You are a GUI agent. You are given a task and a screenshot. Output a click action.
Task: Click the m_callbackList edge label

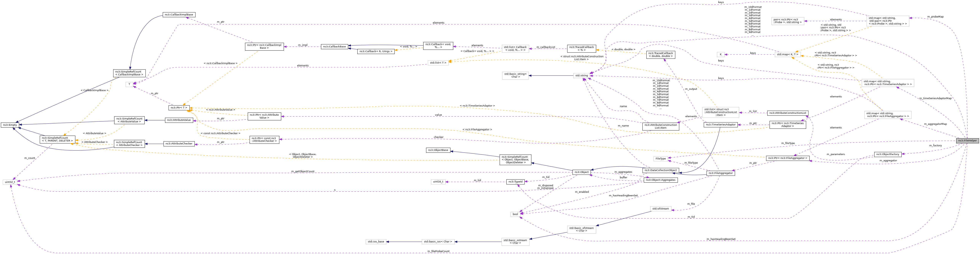point(546,47)
